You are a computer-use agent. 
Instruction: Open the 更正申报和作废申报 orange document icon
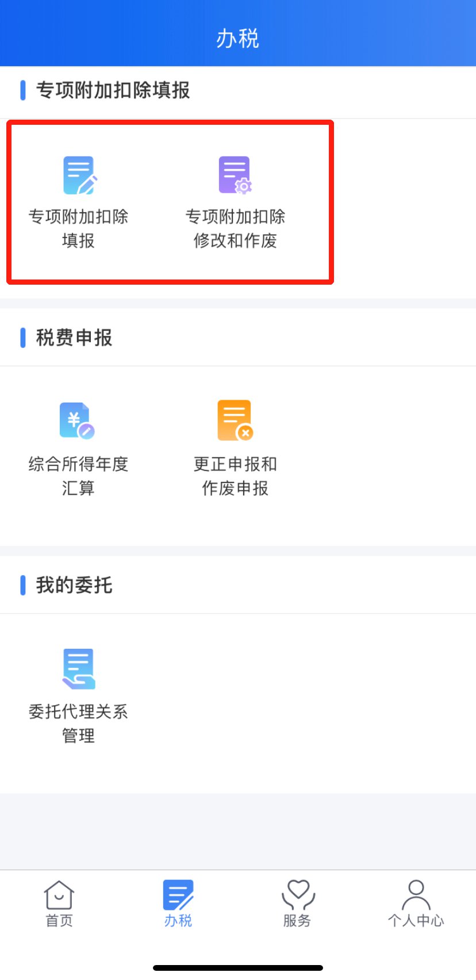pyautogui.click(x=235, y=420)
